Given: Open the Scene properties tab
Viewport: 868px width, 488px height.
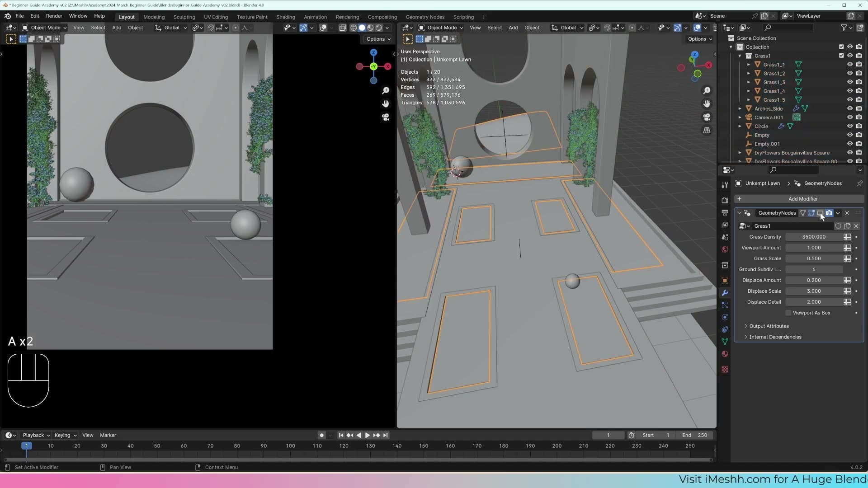Looking at the screenshot, I should coord(725,237).
